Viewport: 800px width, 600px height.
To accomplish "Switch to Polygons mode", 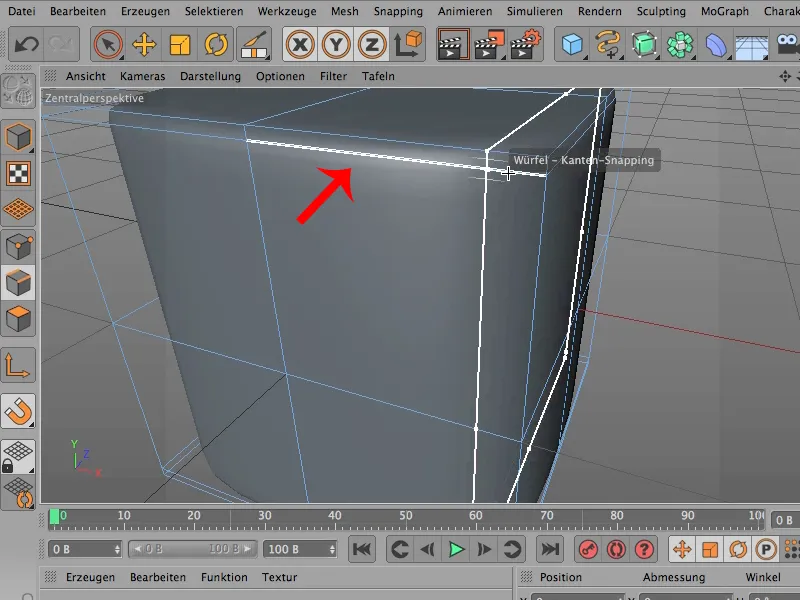I will 18,318.
